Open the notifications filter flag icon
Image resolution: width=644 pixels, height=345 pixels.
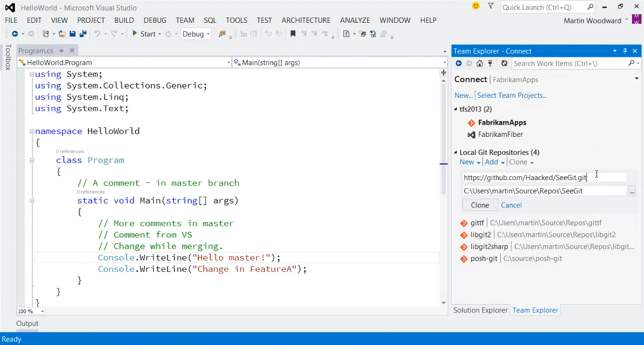click(x=491, y=6)
